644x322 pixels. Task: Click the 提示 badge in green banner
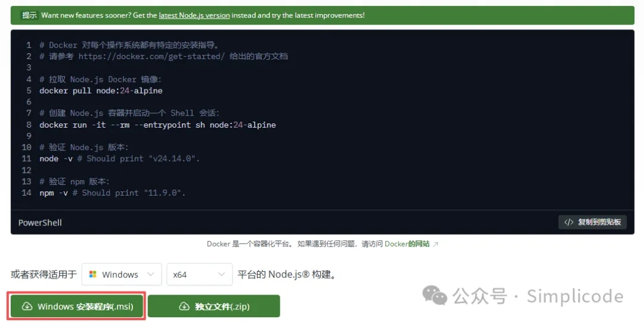click(30, 15)
